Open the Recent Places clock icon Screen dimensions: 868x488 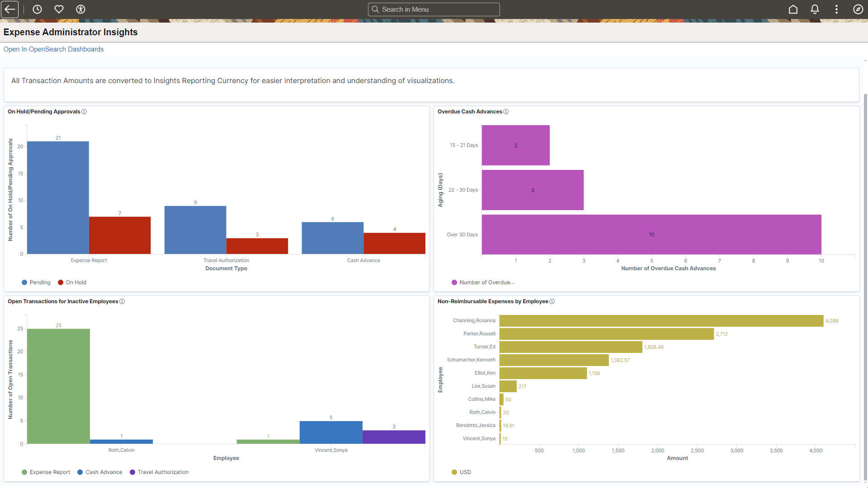click(x=37, y=9)
